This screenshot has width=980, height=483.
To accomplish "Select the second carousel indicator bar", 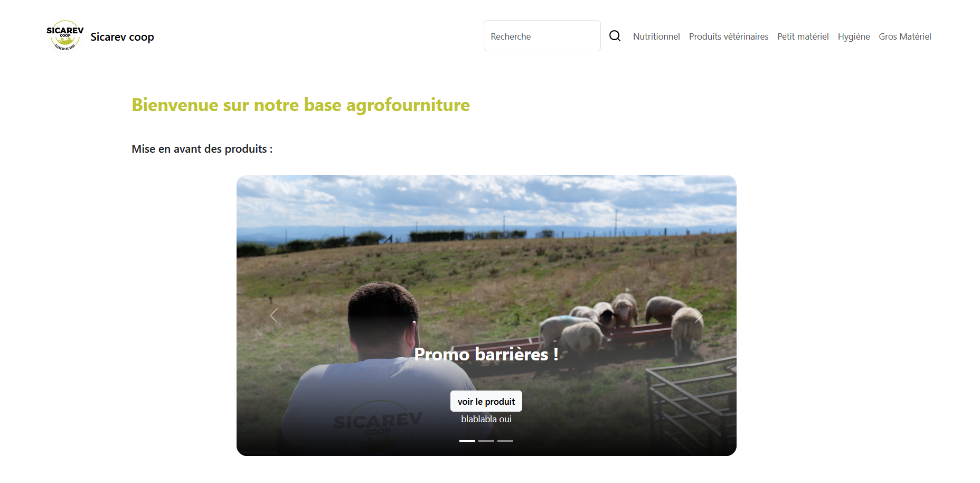I will [486, 441].
